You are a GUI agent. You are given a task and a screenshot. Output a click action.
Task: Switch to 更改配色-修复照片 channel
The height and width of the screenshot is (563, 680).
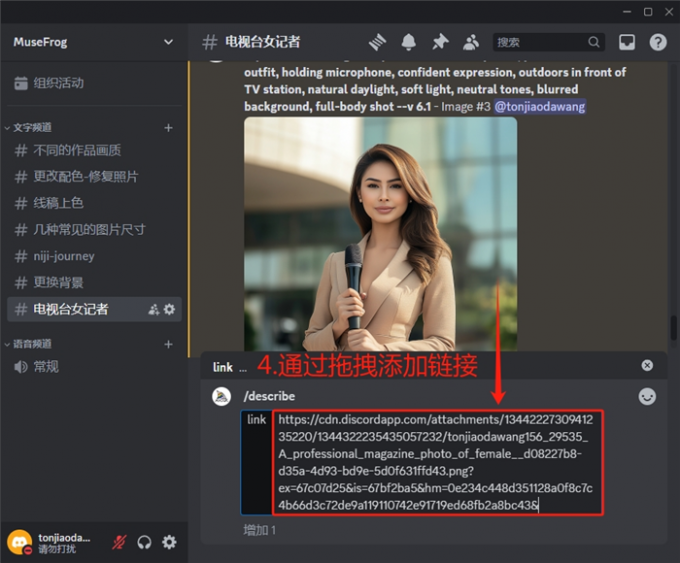[94, 177]
